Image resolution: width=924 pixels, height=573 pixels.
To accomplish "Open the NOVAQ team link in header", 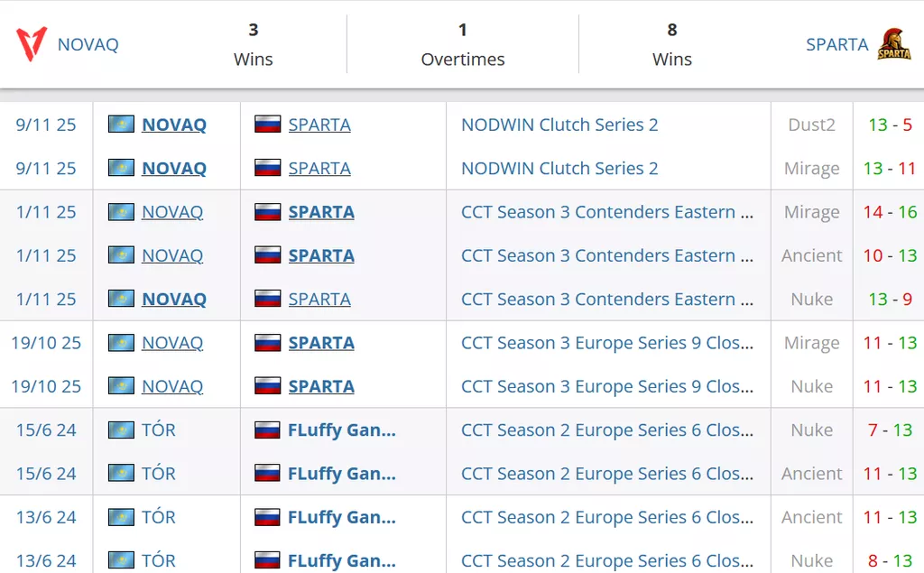I will coord(88,44).
